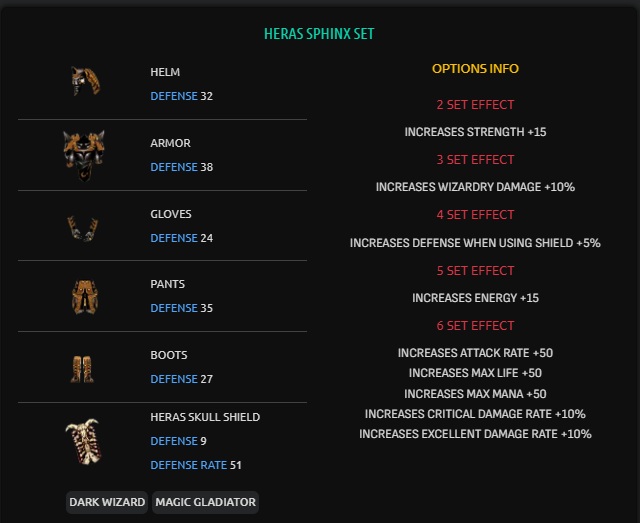Select the Armor item name text
The height and width of the screenshot is (523, 640).
coord(170,143)
